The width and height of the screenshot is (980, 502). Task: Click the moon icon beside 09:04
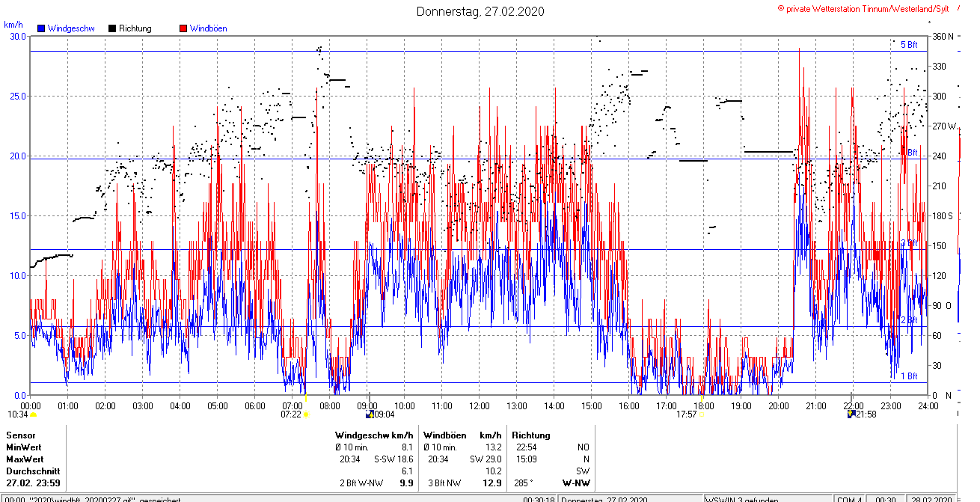[x=369, y=414]
